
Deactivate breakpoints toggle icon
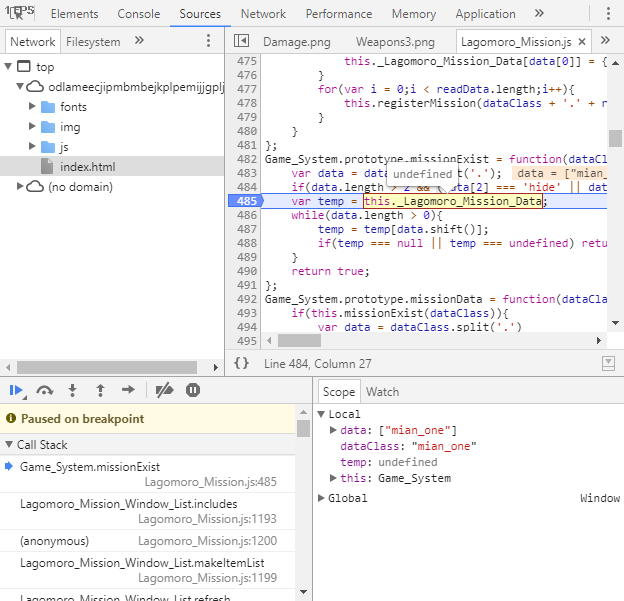[164, 390]
